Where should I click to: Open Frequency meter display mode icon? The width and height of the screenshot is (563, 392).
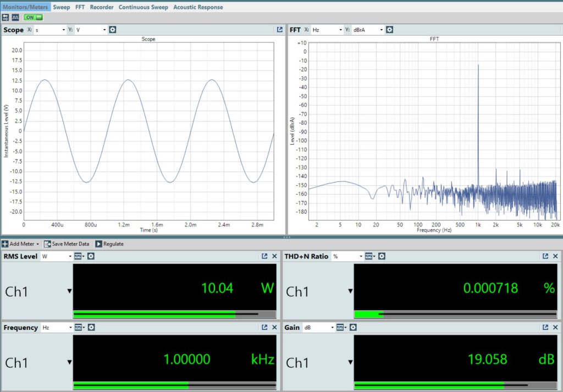click(x=78, y=328)
